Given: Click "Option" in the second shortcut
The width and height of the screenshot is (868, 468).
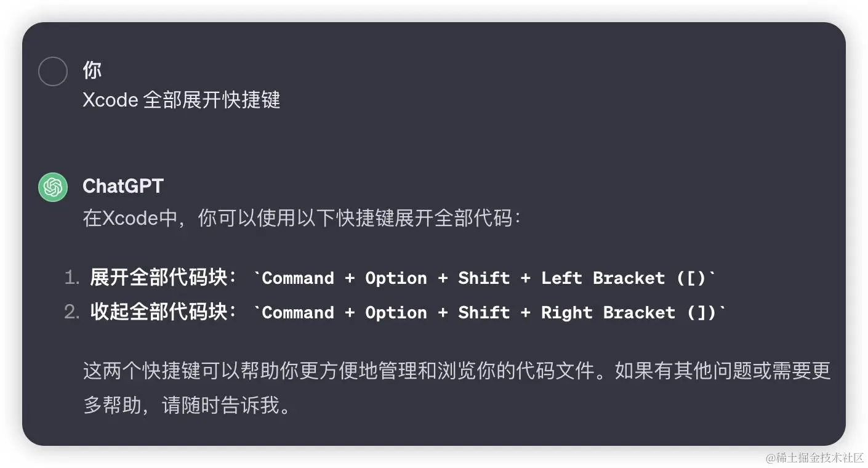Looking at the screenshot, I should pos(396,313).
